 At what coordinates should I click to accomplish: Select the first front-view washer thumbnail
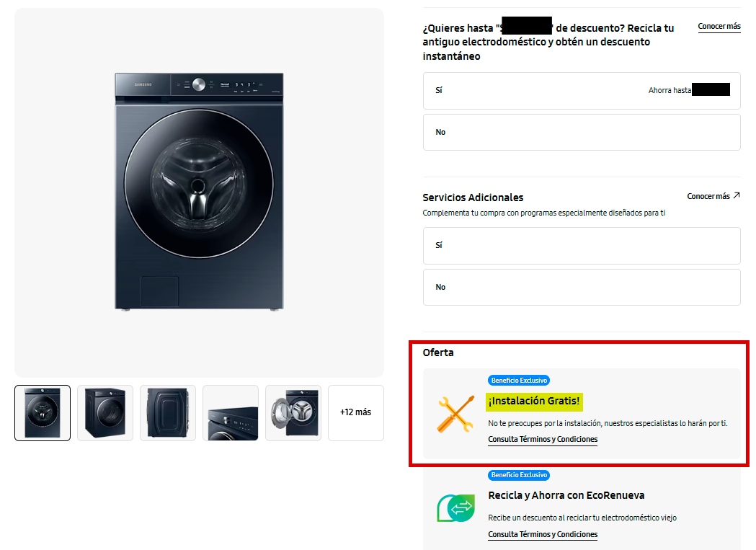43,413
